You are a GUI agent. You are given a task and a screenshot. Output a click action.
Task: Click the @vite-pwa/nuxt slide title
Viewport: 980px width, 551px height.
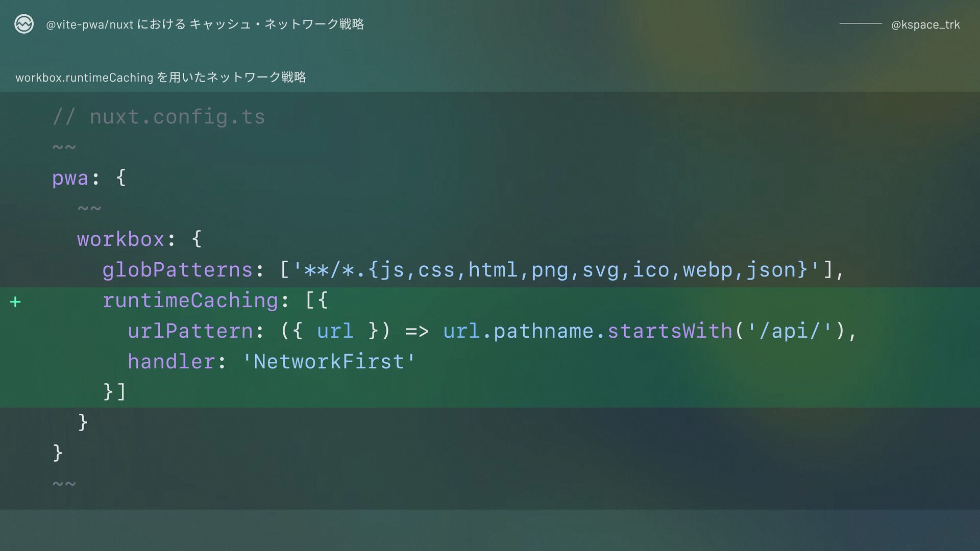[205, 24]
